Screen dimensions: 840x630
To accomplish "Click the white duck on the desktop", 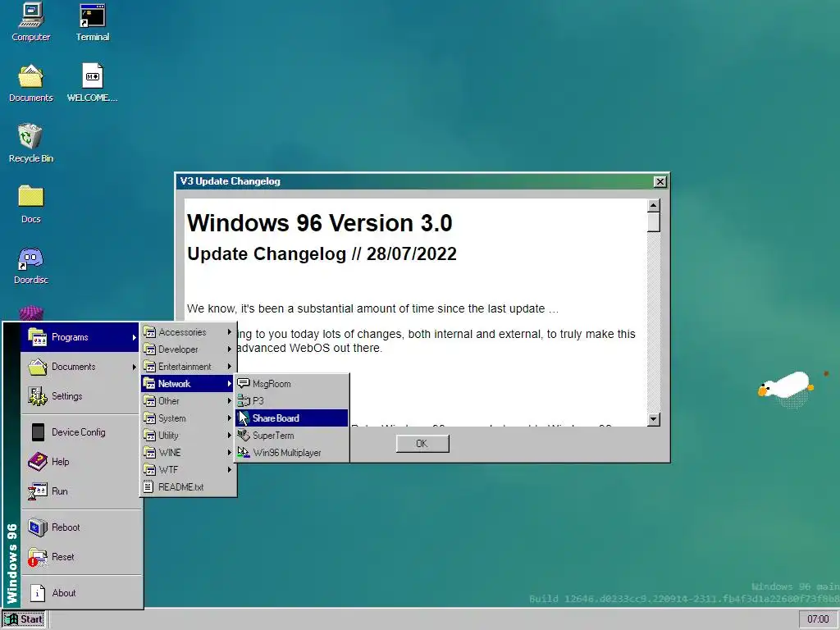I will [787, 386].
